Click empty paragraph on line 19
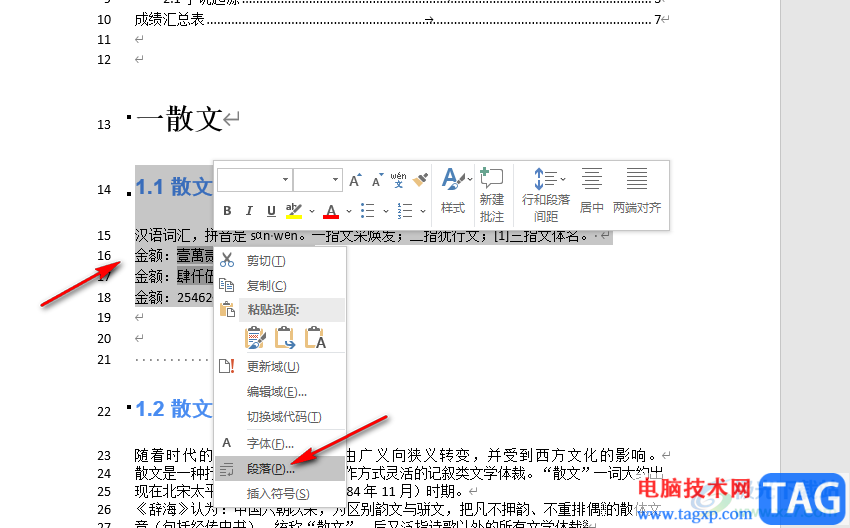The image size is (850, 528). point(139,317)
